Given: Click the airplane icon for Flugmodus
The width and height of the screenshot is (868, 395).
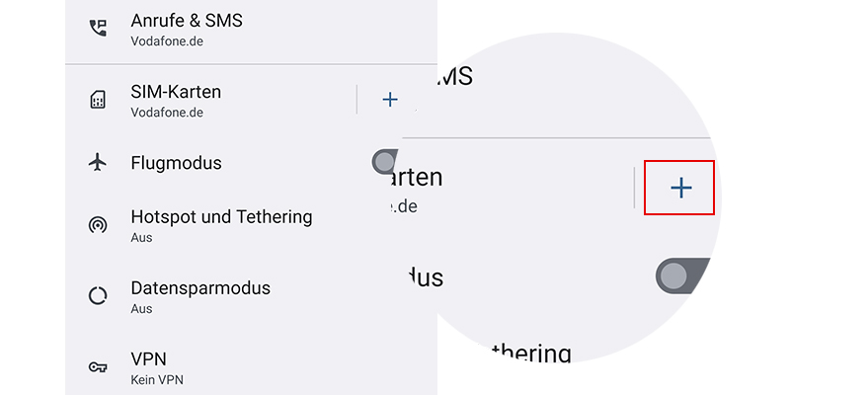Looking at the screenshot, I should [97, 163].
